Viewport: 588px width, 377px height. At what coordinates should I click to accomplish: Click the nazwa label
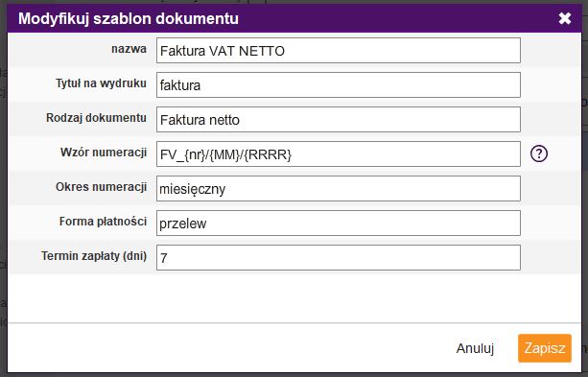coord(129,49)
